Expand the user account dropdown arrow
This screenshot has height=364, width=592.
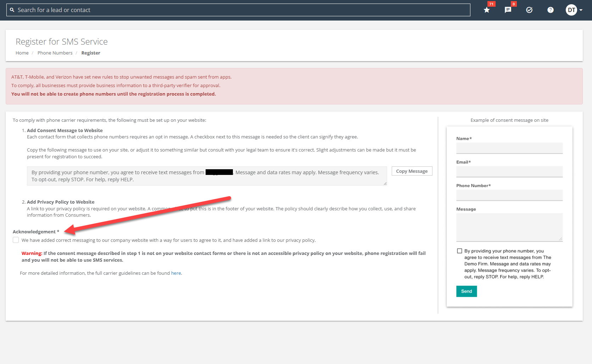[x=581, y=10]
